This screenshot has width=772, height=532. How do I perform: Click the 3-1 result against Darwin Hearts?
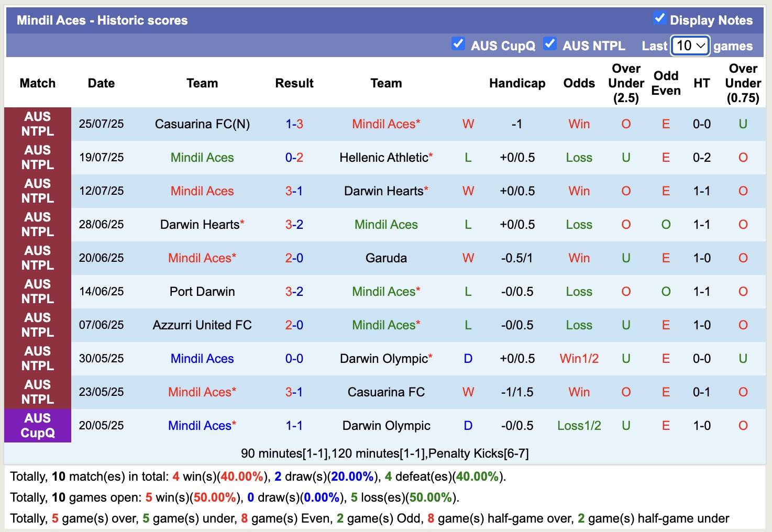[x=294, y=191]
